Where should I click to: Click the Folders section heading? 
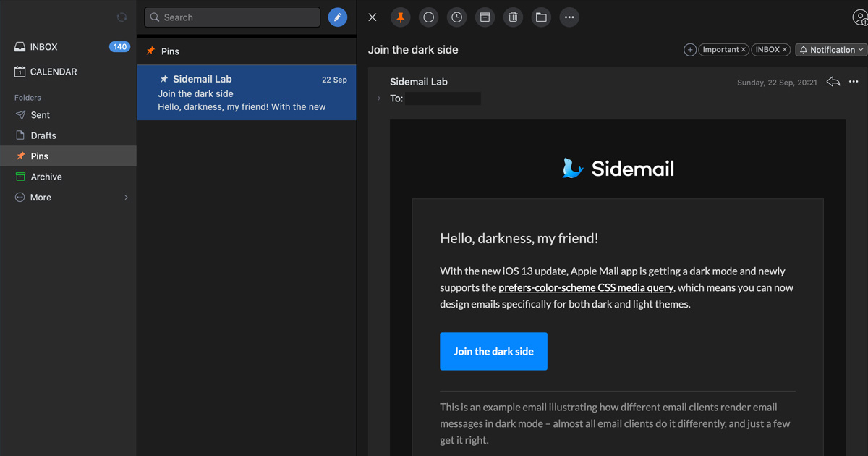27,98
